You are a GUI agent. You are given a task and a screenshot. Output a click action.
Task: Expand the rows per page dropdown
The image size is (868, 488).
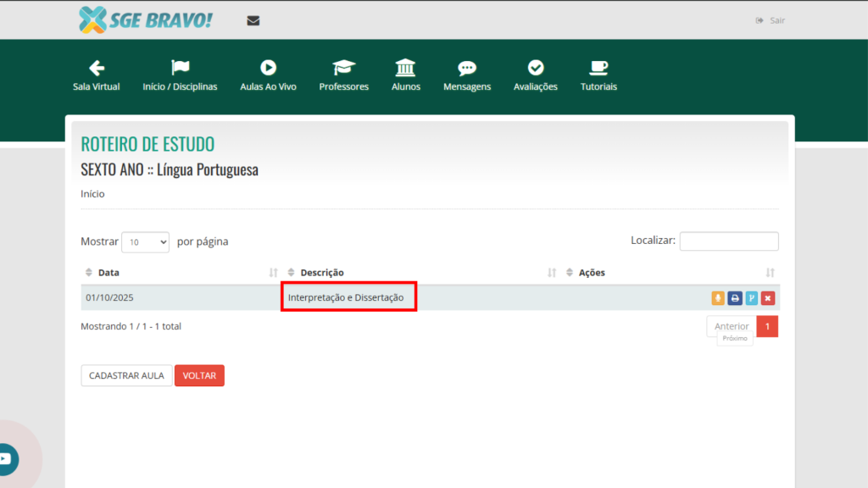[x=146, y=241]
